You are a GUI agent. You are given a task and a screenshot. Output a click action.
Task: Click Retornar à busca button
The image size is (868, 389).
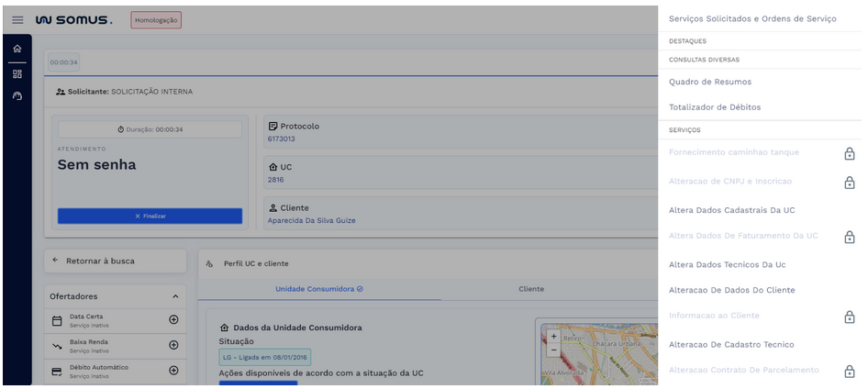115,261
